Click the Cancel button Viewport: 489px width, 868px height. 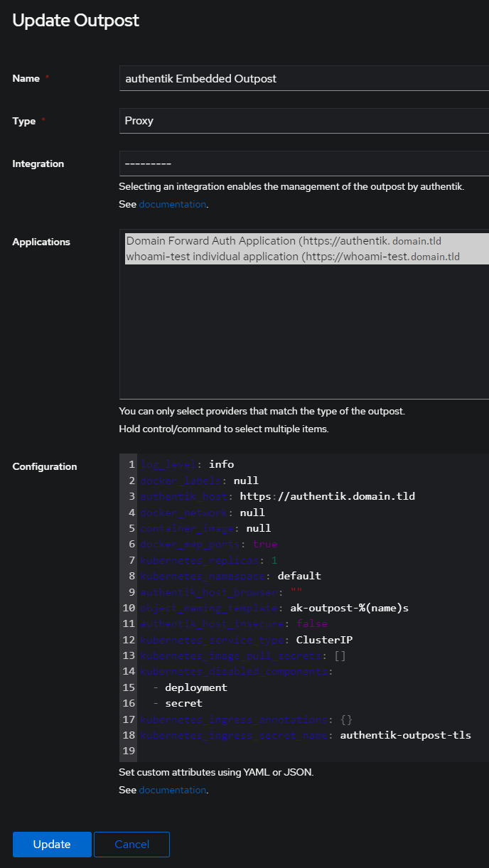point(132,845)
